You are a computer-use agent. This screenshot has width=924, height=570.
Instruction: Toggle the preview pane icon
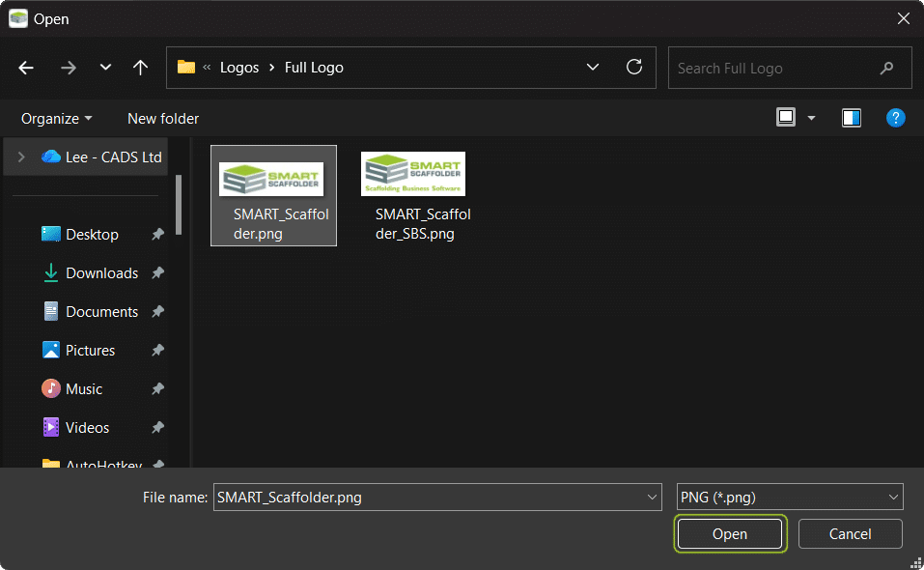pos(851,118)
